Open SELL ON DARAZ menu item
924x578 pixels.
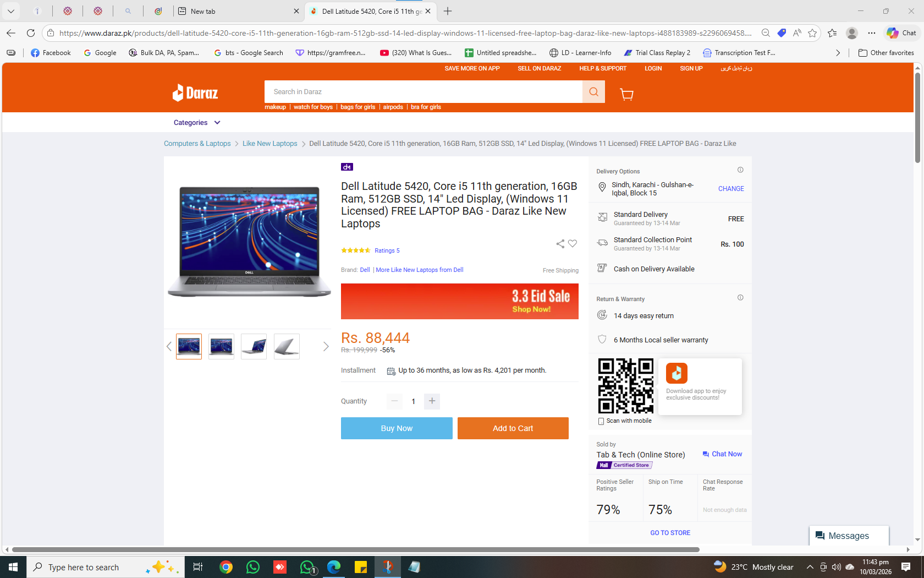[x=540, y=69]
